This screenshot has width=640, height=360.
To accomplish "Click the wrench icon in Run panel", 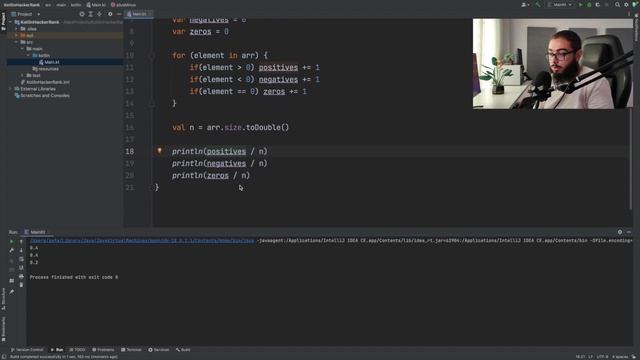I will (11, 250).
